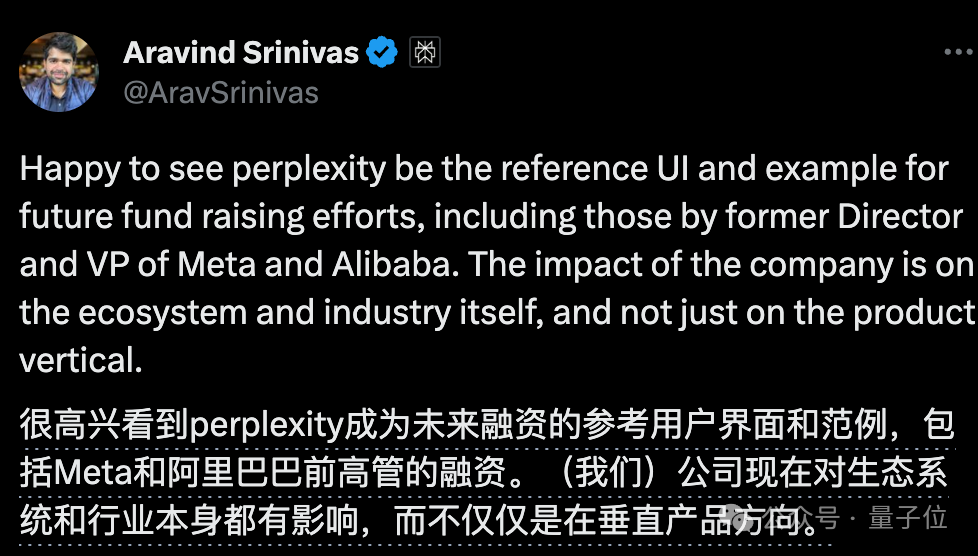
Task: Click the blue verified checkmark badge
Action: coord(383,53)
